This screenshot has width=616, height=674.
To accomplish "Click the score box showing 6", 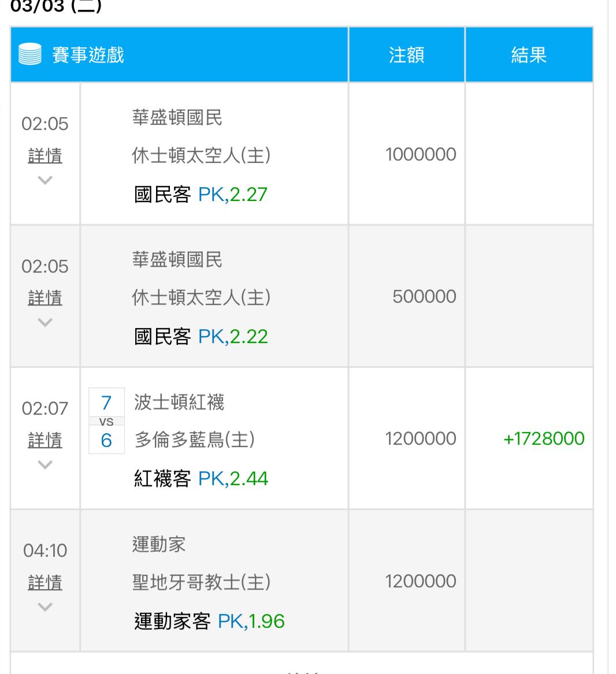I will 106,441.
